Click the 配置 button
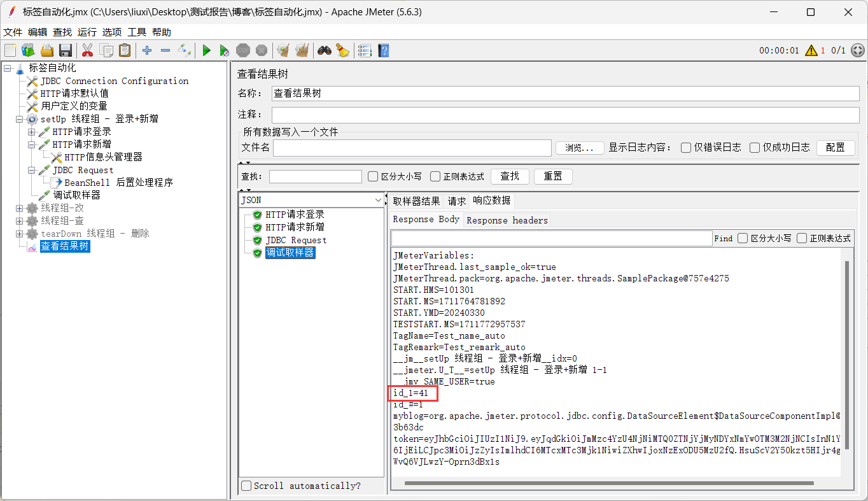Viewport: 868px width, 501px height. point(836,148)
